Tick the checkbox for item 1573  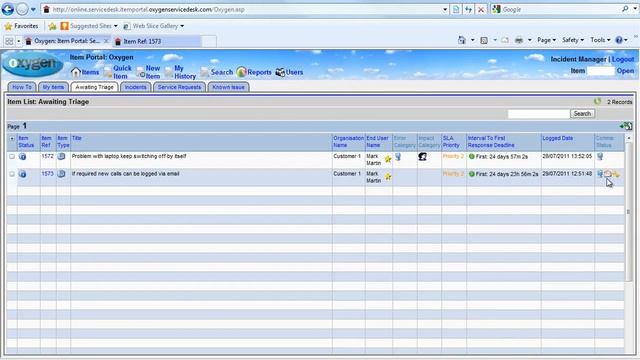[12, 174]
